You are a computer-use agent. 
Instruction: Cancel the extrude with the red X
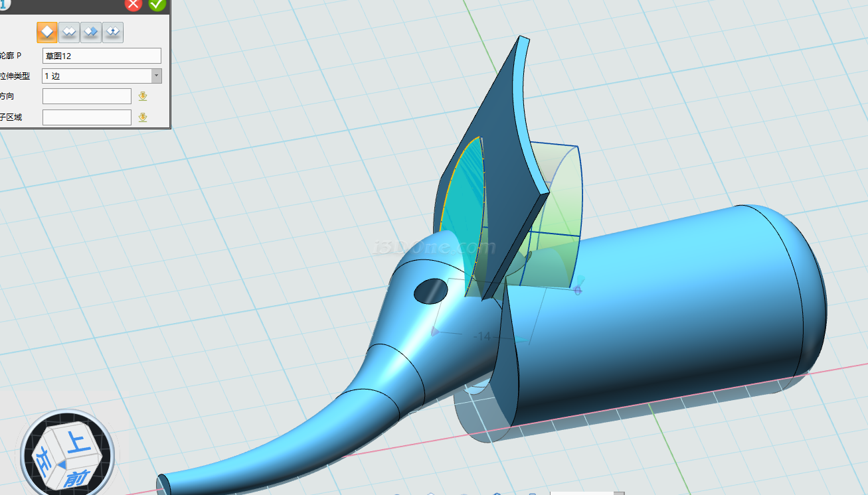(x=133, y=4)
